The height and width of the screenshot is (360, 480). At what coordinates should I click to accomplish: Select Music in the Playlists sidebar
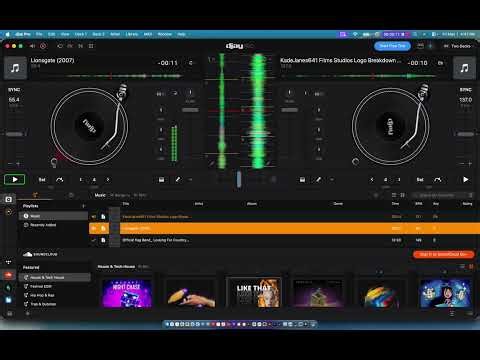click(53, 216)
